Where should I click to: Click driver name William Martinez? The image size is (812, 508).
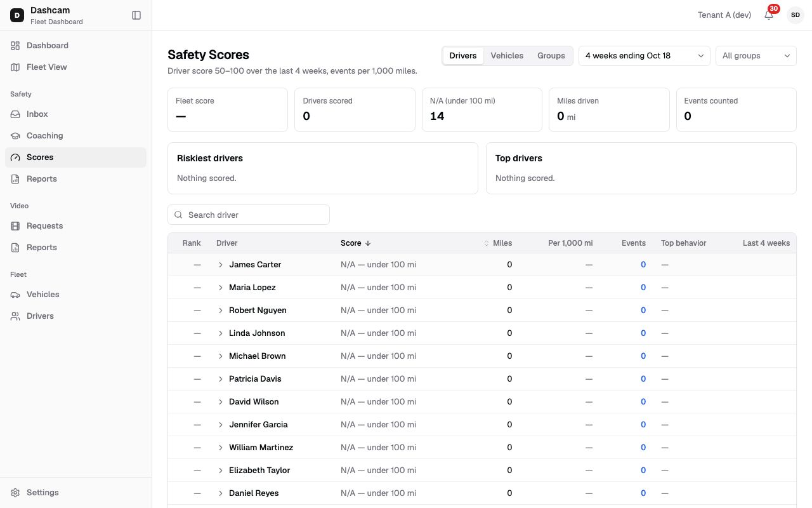pos(261,448)
